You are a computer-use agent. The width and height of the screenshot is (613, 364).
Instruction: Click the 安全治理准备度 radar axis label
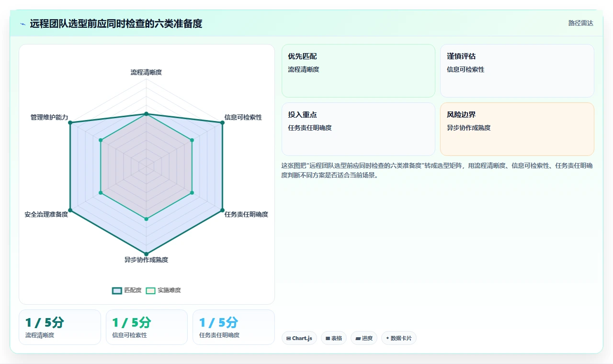46,214
